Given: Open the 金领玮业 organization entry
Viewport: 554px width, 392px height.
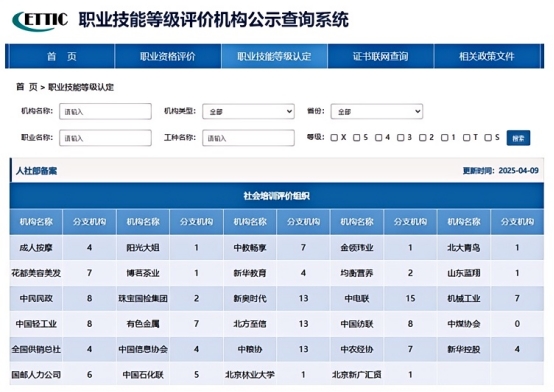Looking at the screenshot, I should [x=357, y=247].
